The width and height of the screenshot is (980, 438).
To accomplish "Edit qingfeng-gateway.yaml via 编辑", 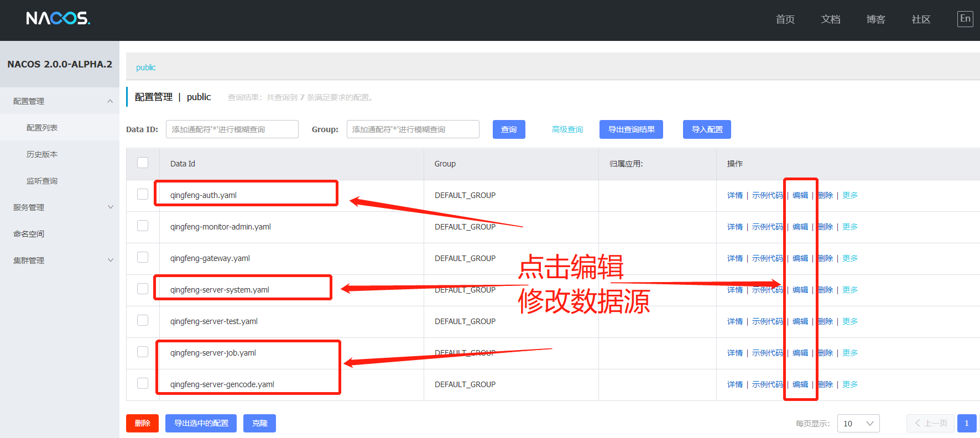I will pos(800,258).
